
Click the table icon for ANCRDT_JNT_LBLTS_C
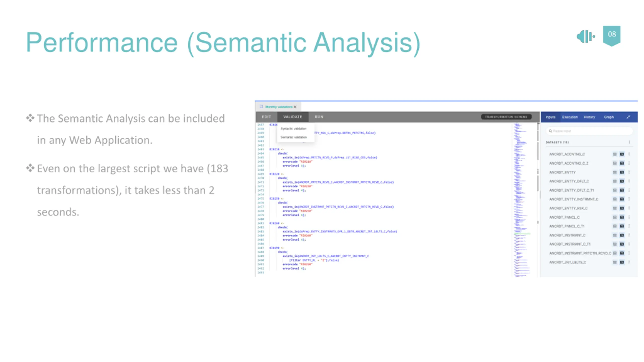pyautogui.click(x=615, y=262)
